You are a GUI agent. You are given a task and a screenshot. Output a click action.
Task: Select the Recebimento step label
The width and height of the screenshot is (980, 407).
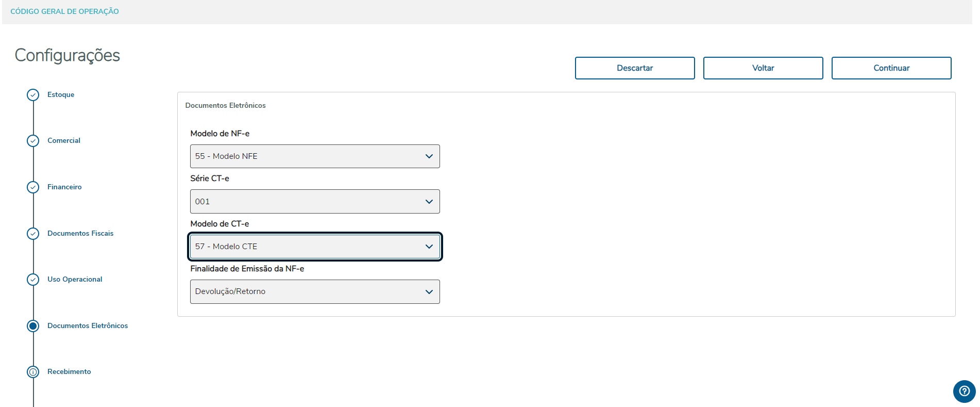pos(69,372)
